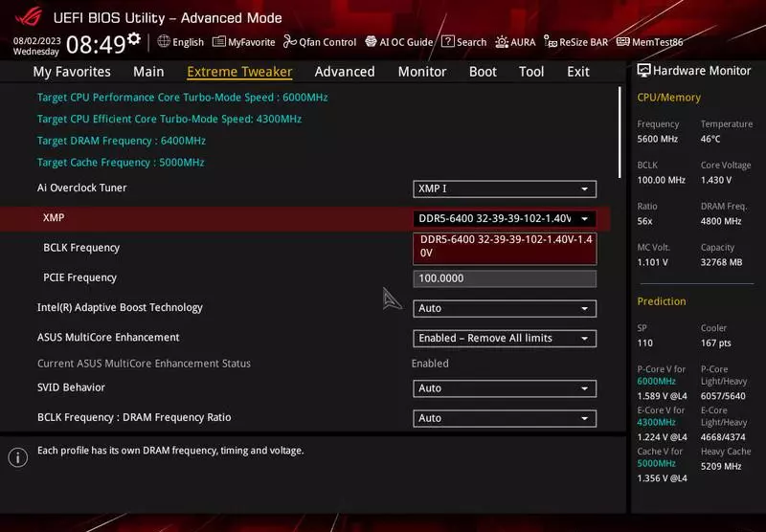The width and height of the screenshot is (766, 532).
Task: Click CPU/Memory heading in Hardware Monitor
Action: [x=668, y=98]
